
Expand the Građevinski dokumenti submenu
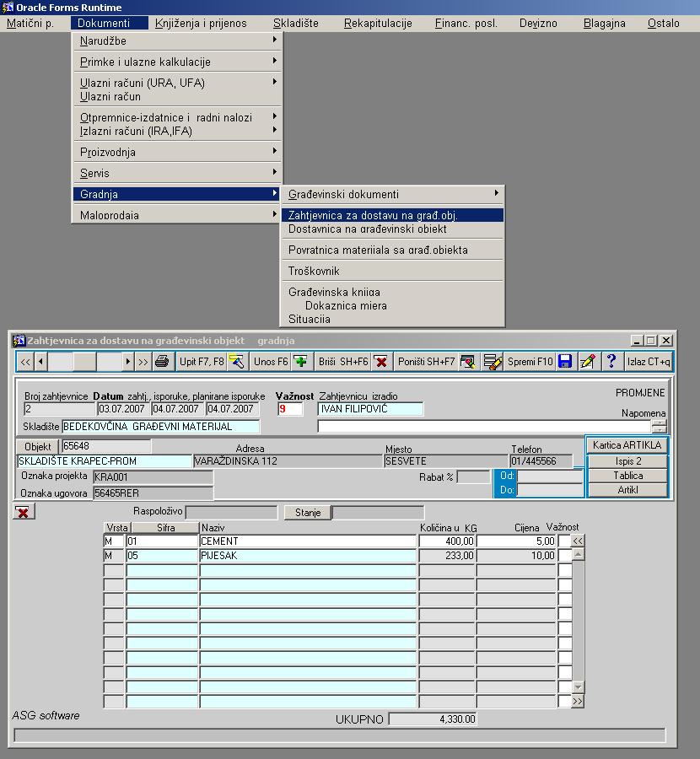(392, 194)
